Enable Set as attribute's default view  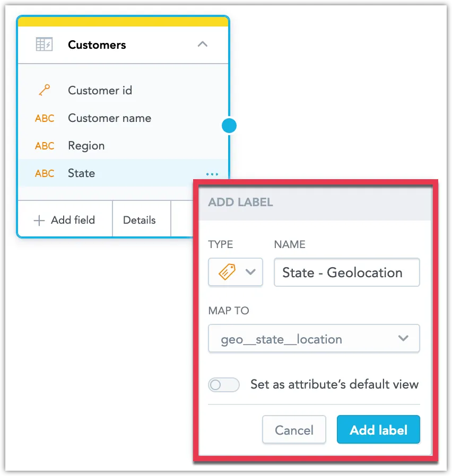pyautogui.click(x=223, y=385)
